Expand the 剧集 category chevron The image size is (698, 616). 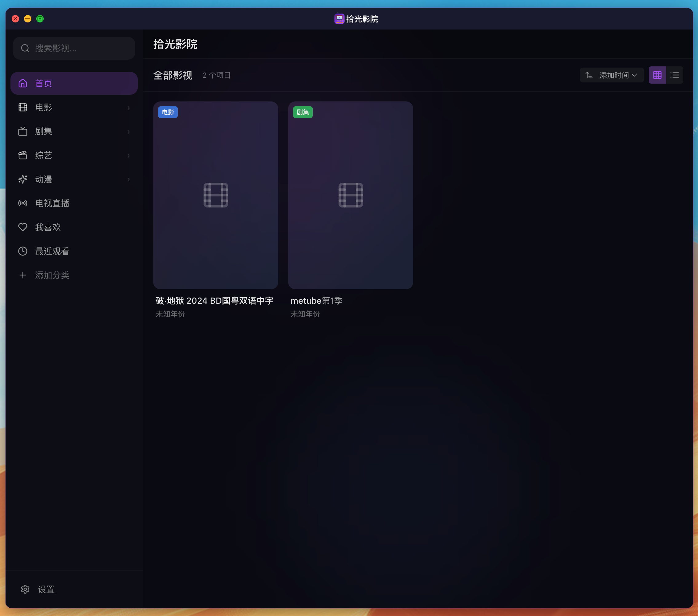coord(129,132)
